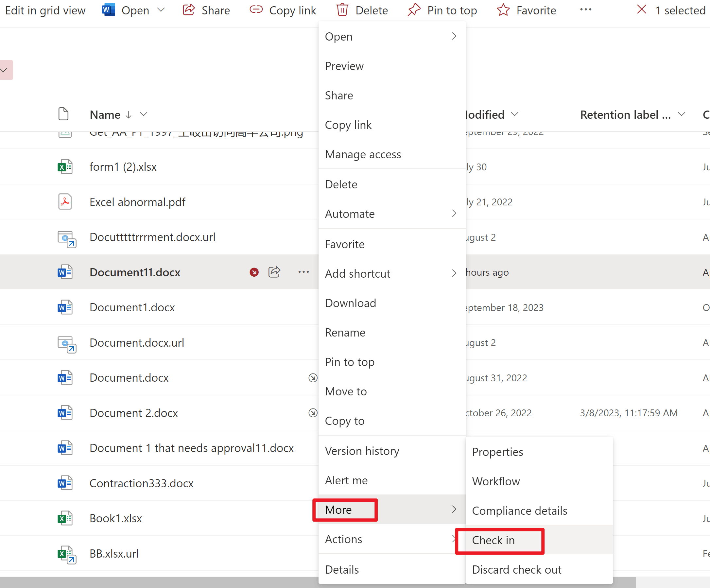
Task: Open the Name column dropdown chevron
Action: (x=143, y=114)
